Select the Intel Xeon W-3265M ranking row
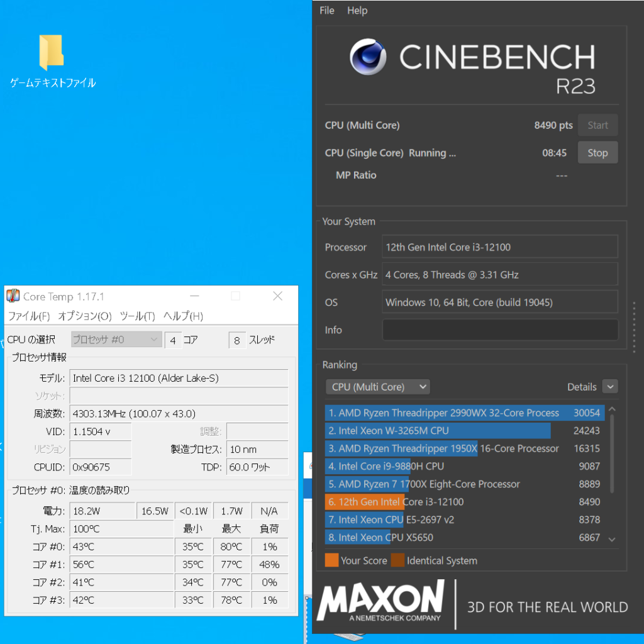 [465, 430]
